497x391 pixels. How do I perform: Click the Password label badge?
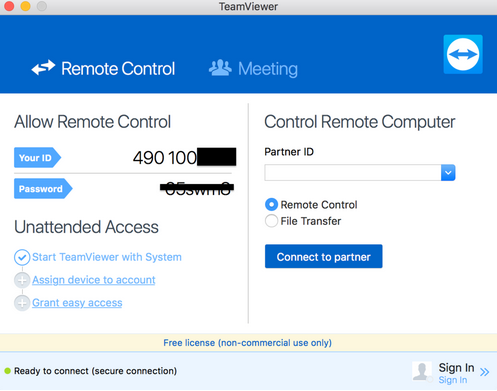pos(43,189)
